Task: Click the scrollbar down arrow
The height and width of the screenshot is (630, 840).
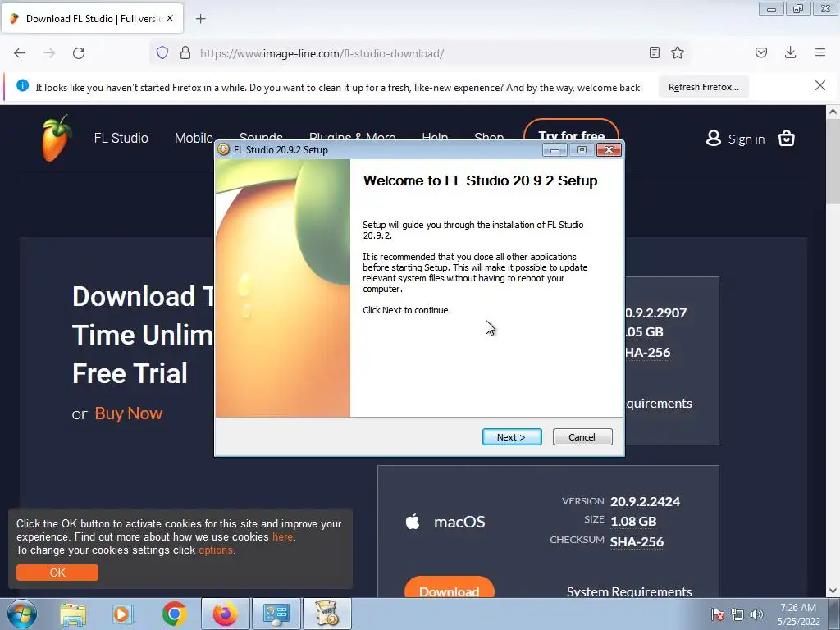Action: click(x=833, y=591)
